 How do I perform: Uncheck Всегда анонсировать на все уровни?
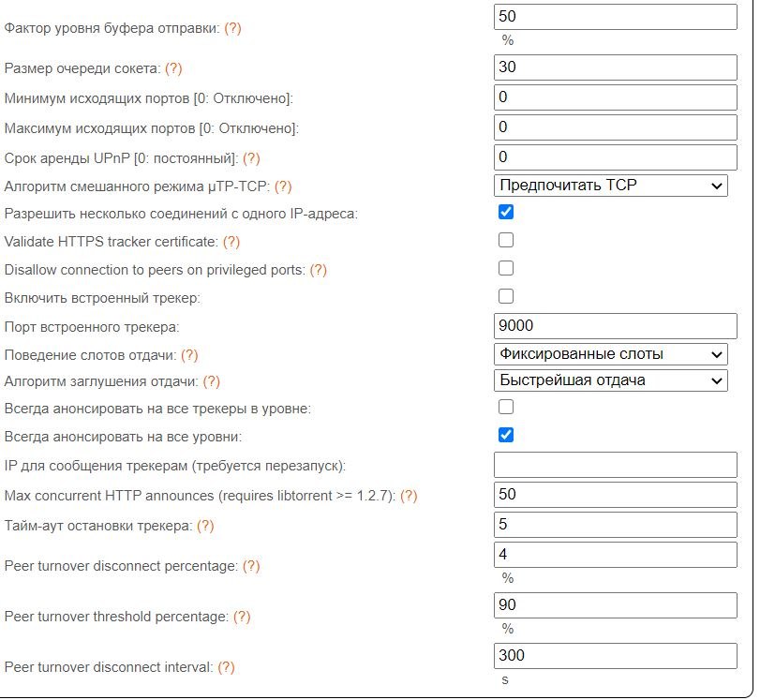click(506, 435)
